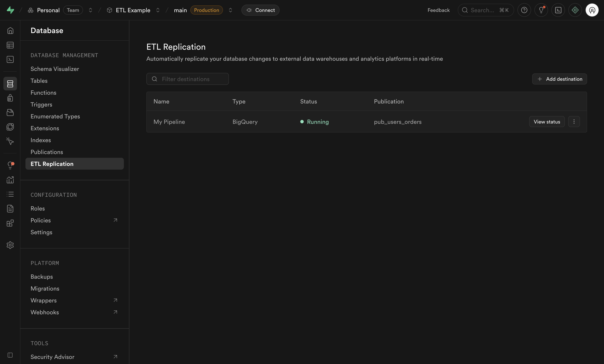Click the main branch name
The width and height of the screenshot is (604, 364).
pyautogui.click(x=180, y=10)
